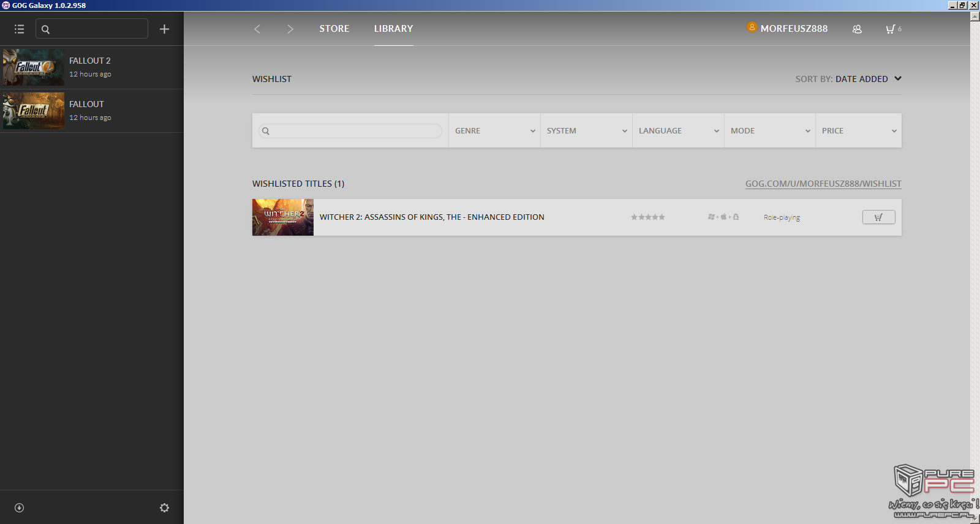
Task: Click the WISHLISTED TITLES (1) heading
Action: click(x=298, y=184)
